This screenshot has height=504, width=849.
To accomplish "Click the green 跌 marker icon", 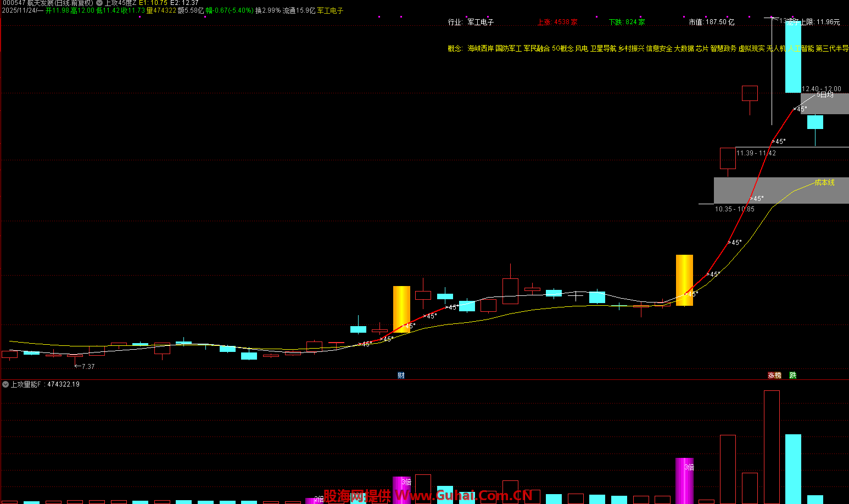I will click(792, 376).
